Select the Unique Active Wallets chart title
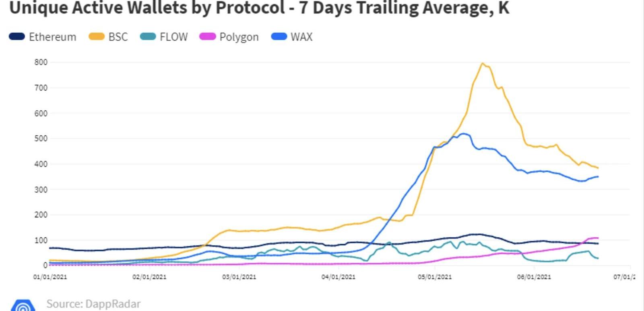This screenshot has width=644, height=311. (x=259, y=8)
